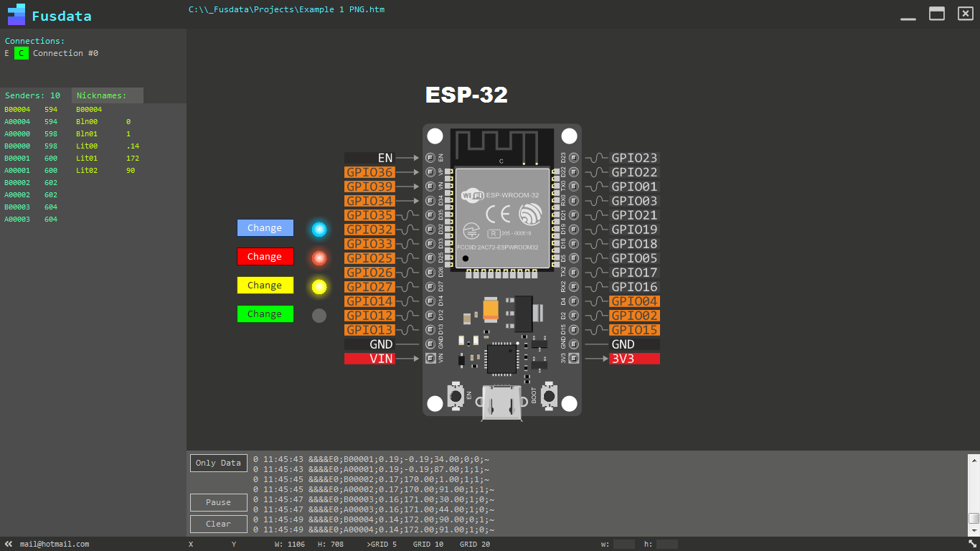Screen dimensions: 980x551
Task: Click the Fusdata logo icon
Action: (16, 14)
